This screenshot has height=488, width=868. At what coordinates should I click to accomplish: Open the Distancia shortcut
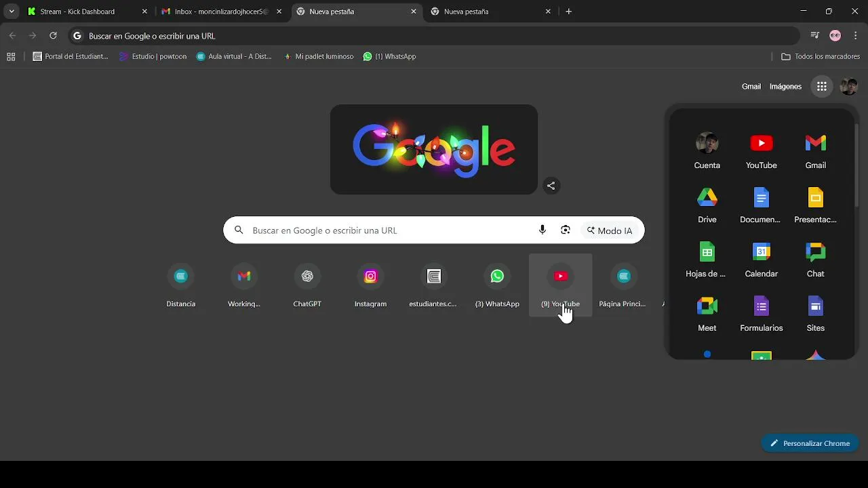tap(180, 285)
